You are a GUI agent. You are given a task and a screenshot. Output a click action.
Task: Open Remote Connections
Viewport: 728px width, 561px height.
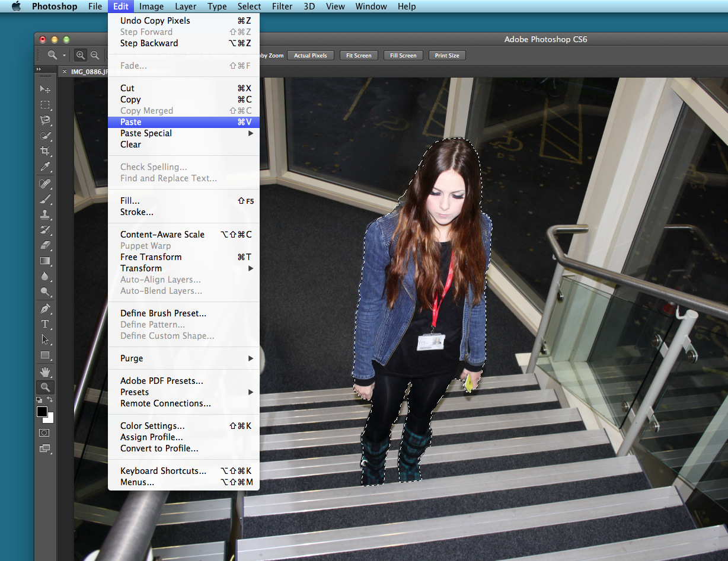(x=184, y=403)
